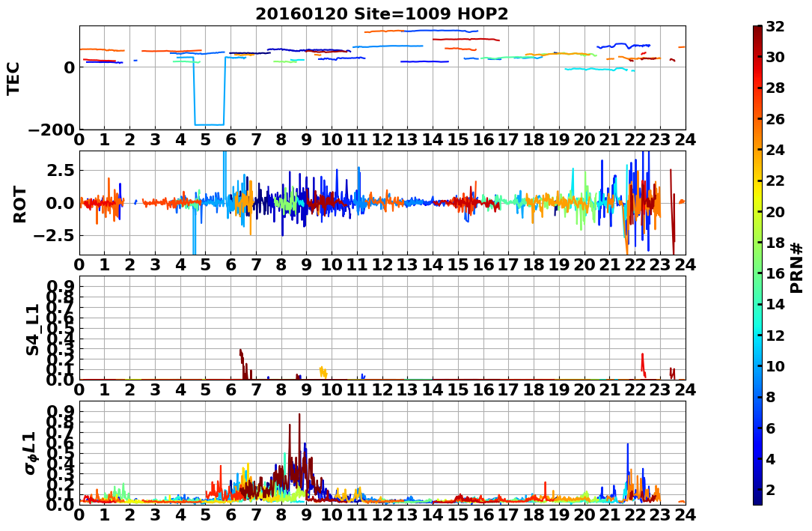Click the "9" hour tick under the S4_L1 panel
Viewport: 812px width, 531px height.
pyautogui.click(x=307, y=389)
